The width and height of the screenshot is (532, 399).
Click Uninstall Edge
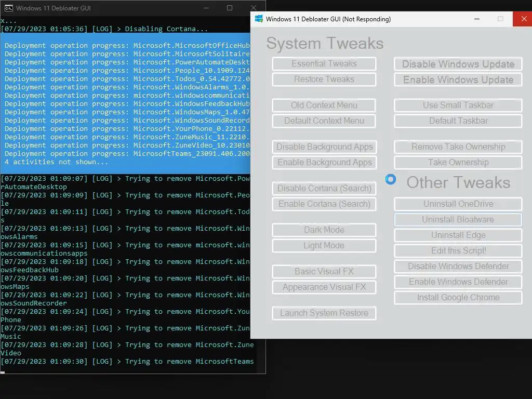[458, 235]
